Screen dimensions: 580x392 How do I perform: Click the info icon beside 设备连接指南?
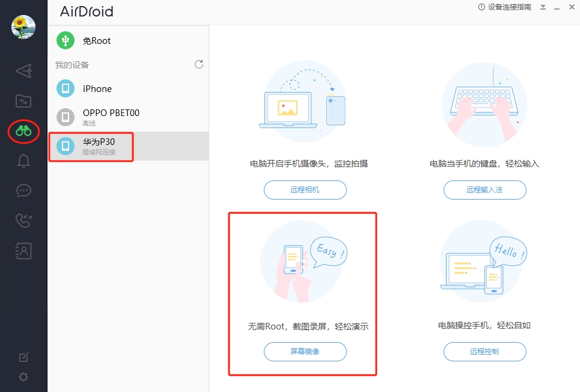481,7
